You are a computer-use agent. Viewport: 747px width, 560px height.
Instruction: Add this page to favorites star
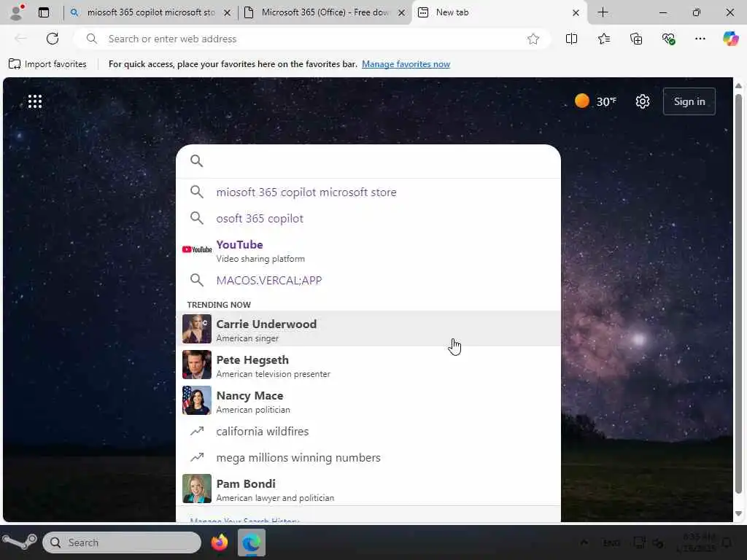pos(533,39)
